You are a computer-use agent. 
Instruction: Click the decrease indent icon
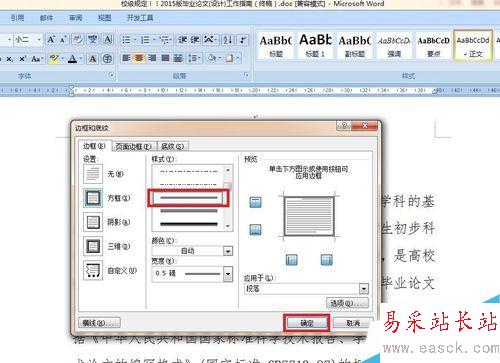[x=182, y=40]
